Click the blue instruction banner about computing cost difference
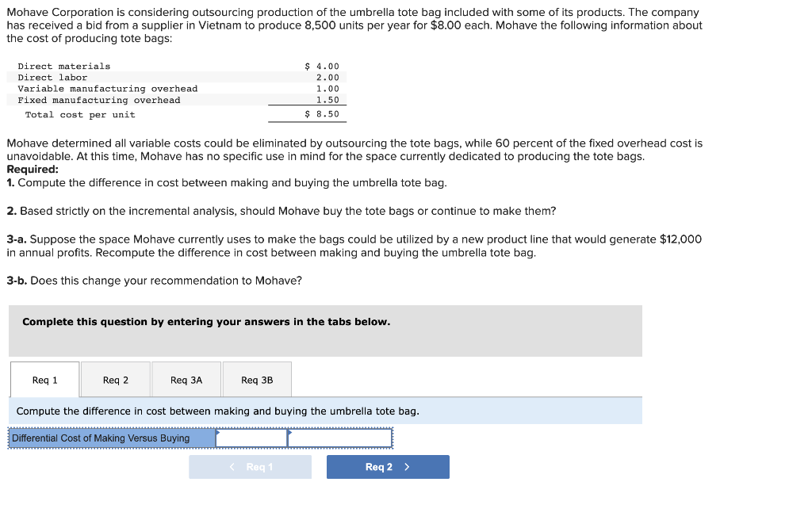812x524 pixels. click(x=325, y=411)
